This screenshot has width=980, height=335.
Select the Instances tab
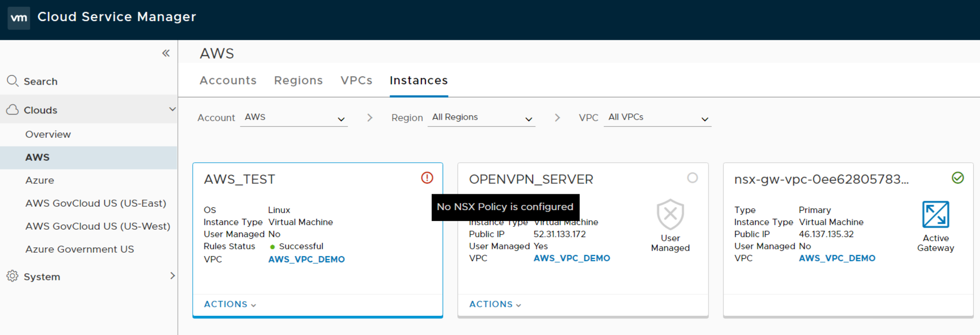click(419, 80)
